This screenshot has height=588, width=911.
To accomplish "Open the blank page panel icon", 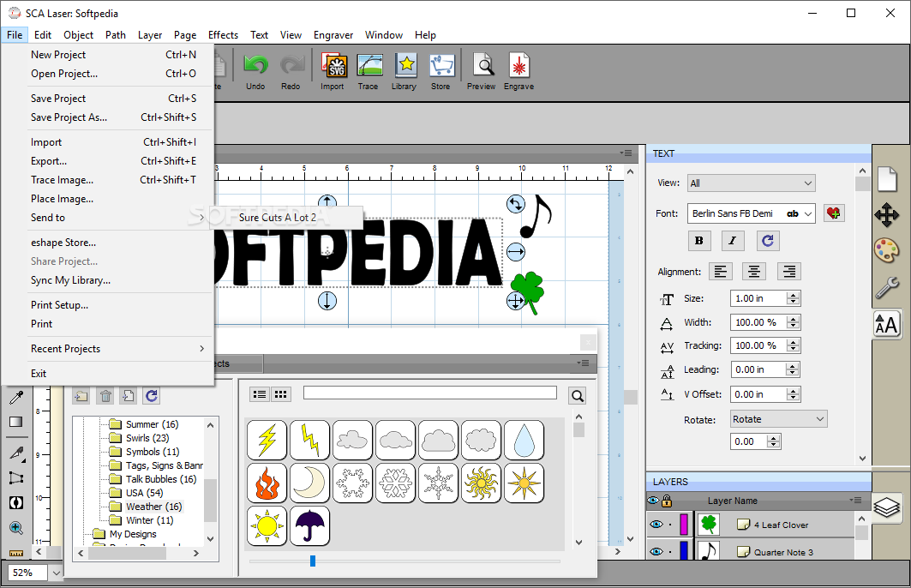I will [x=887, y=179].
